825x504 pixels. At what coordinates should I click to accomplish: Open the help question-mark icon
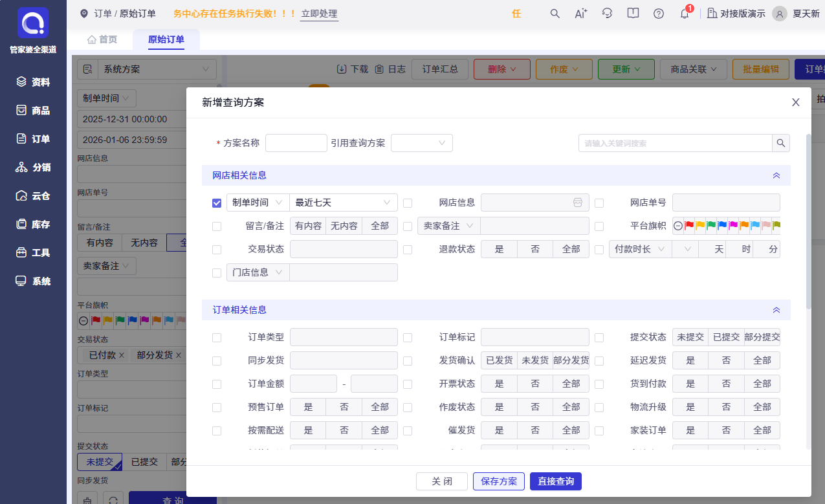tap(659, 14)
